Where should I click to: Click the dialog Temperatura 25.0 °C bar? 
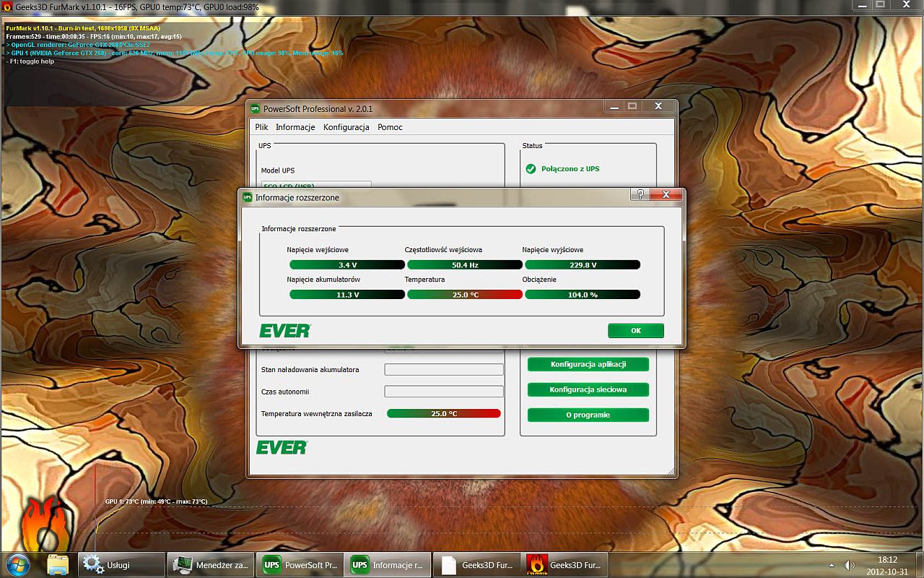click(465, 295)
